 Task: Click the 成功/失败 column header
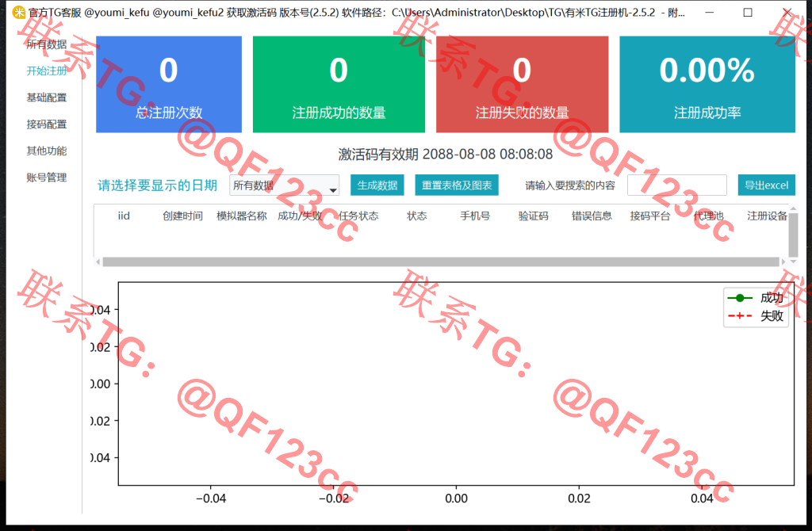tap(300, 216)
